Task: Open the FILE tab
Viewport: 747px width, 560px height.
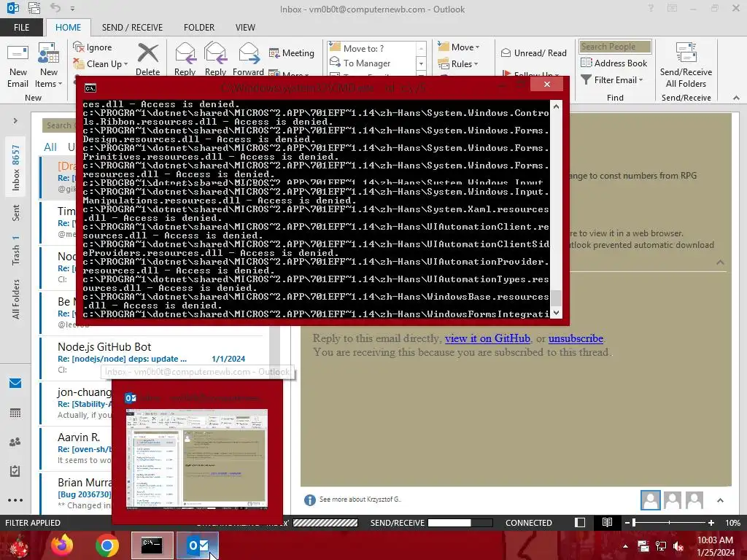Action: (x=21, y=27)
